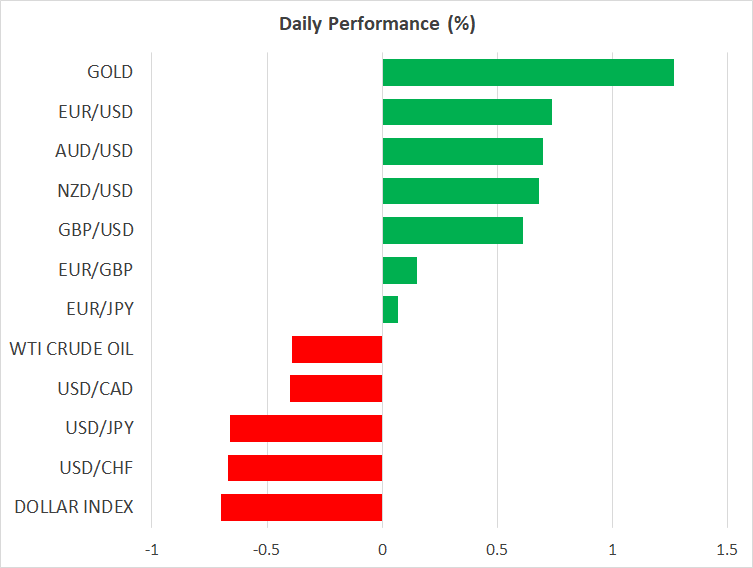This screenshot has height=568, width=753.
Task: Select the GBP/USD bar
Action: tap(452, 230)
